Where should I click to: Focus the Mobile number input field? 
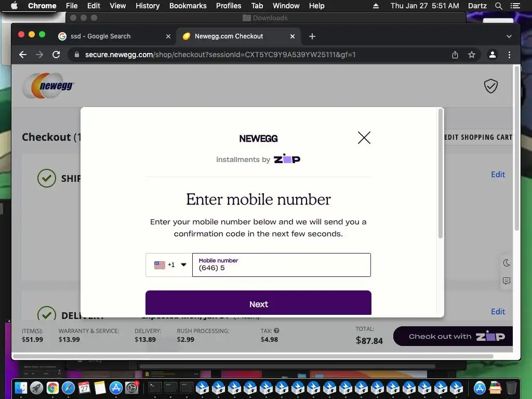pyautogui.click(x=281, y=265)
